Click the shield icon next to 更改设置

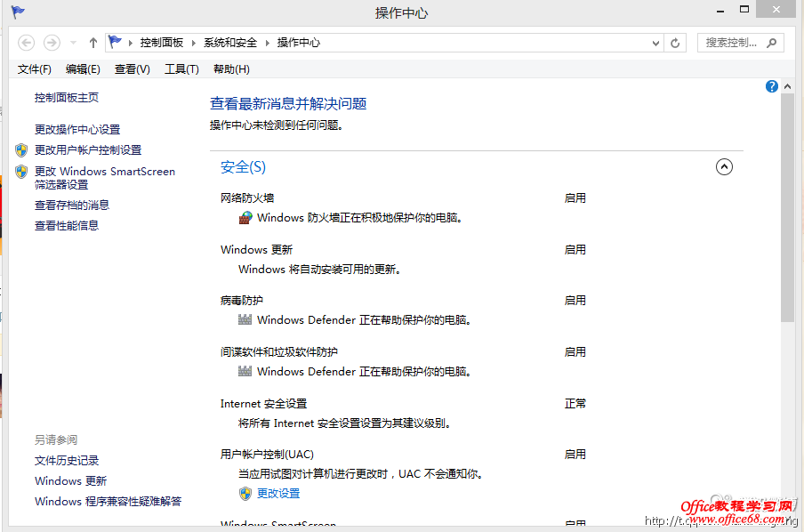click(x=245, y=493)
